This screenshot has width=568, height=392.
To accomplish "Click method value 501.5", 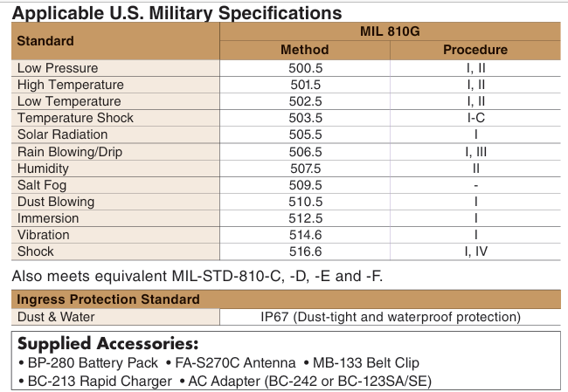I will tap(305, 85).
